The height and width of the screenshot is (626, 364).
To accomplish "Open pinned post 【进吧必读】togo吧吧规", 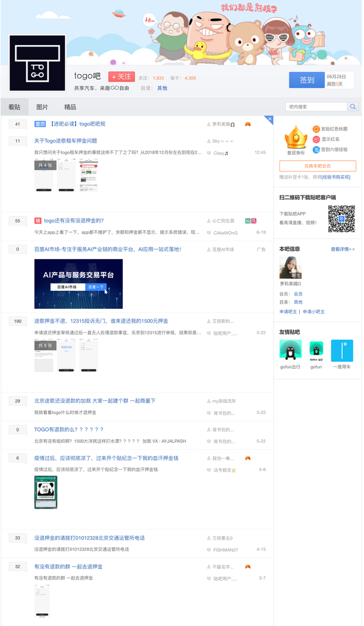I will 77,124.
